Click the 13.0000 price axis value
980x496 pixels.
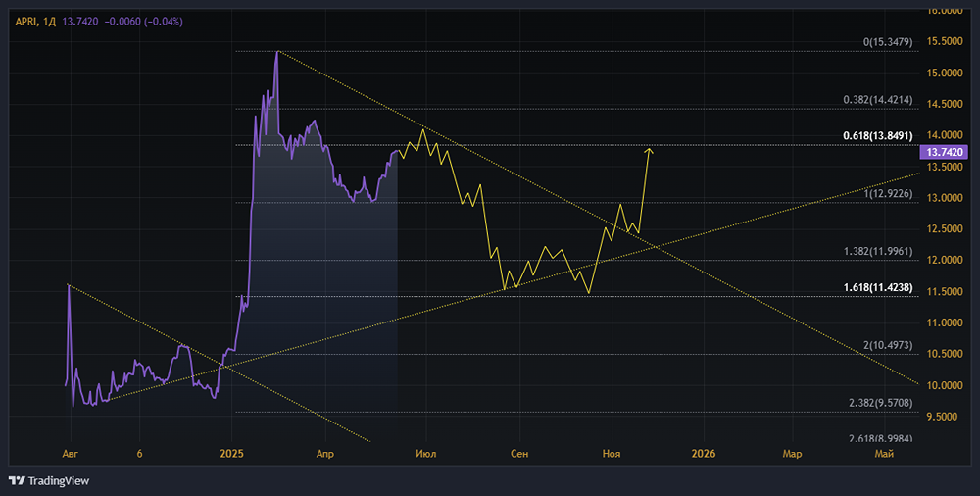tap(945, 198)
